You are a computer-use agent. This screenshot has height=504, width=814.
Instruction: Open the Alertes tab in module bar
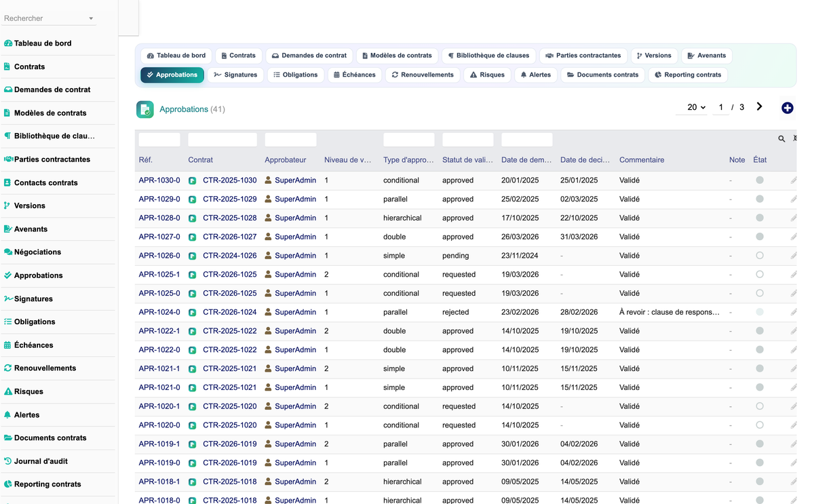[x=535, y=75]
